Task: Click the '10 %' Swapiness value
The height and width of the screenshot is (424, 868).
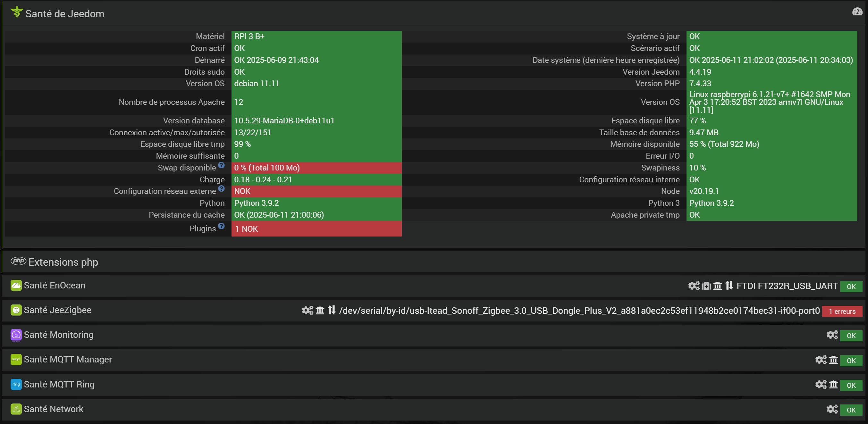Action: coord(697,168)
